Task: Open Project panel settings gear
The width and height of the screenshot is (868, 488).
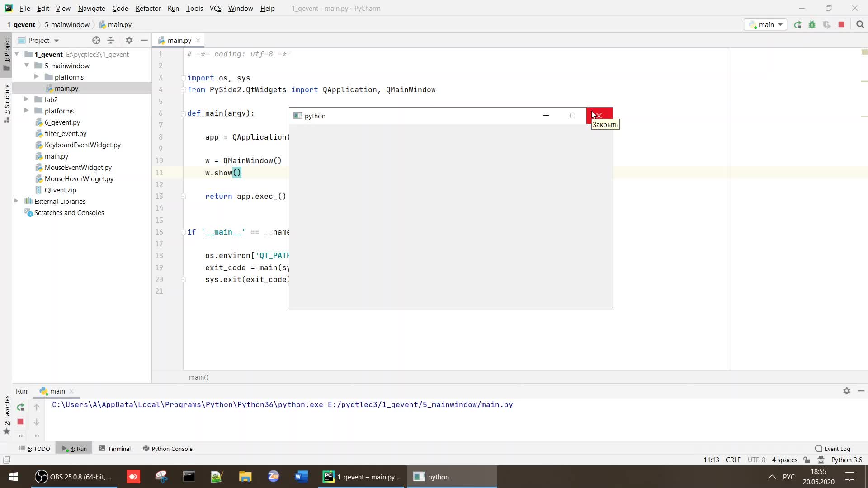Action: click(x=129, y=41)
